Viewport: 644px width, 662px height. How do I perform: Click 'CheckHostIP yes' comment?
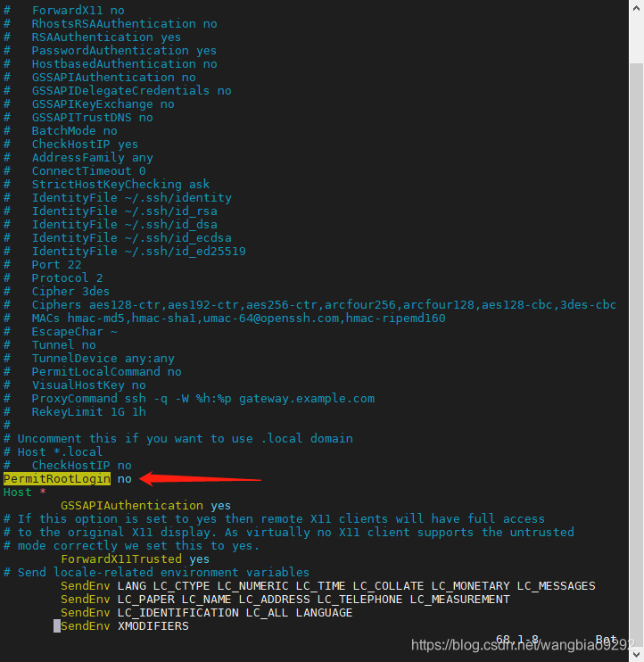tap(70, 144)
